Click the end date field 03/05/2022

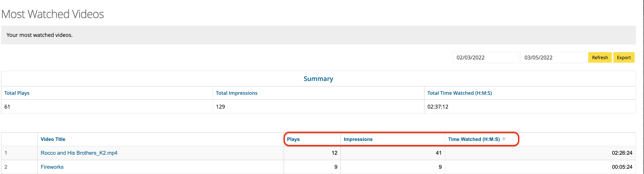553,57
